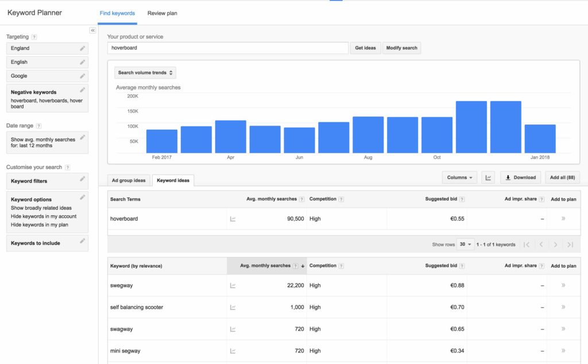Go to previous page of search terms
Viewport: 588px width, 364px height.
[541, 245]
